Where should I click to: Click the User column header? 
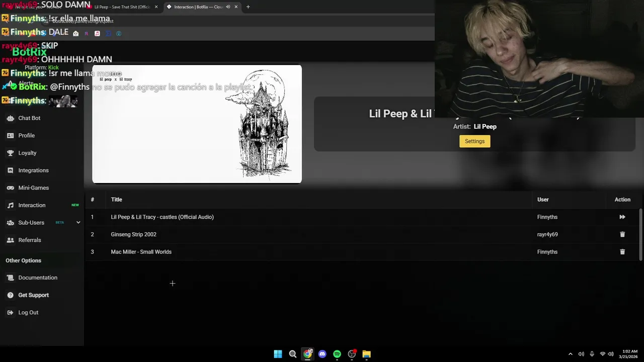pyautogui.click(x=543, y=200)
